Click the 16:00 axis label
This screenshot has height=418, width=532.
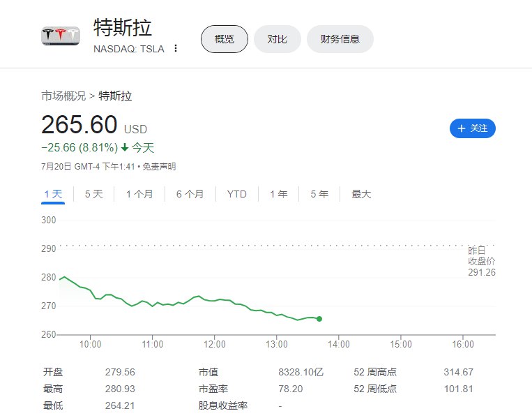(x=463, y=344)
